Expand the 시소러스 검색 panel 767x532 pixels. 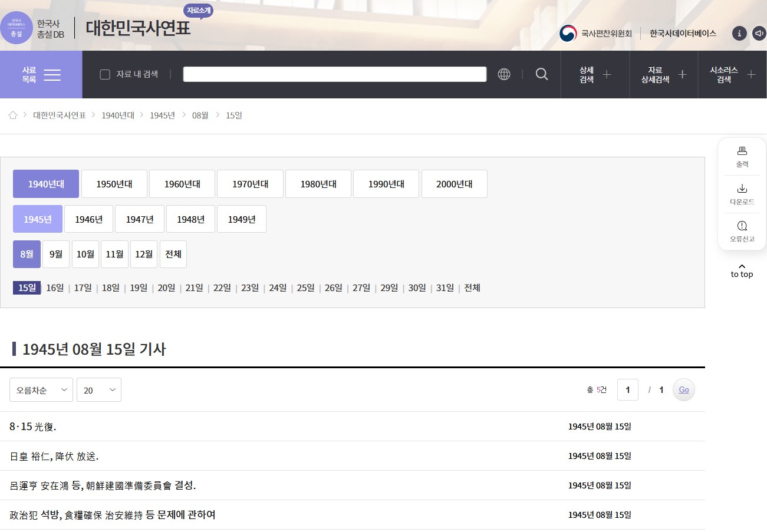point(732,75)
